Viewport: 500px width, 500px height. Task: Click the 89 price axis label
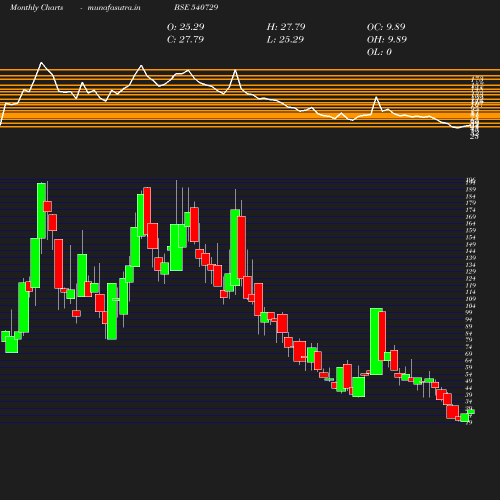tap(469, 326)
